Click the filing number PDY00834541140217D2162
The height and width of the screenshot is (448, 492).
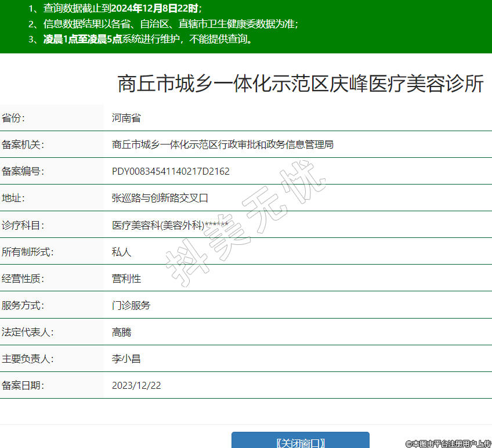[171, 172]
